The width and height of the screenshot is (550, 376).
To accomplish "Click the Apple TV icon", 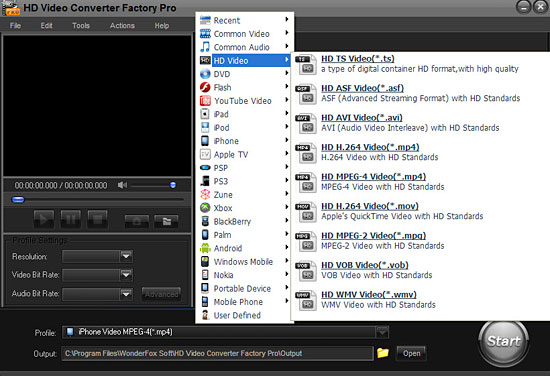I will [x=205, y=154].
